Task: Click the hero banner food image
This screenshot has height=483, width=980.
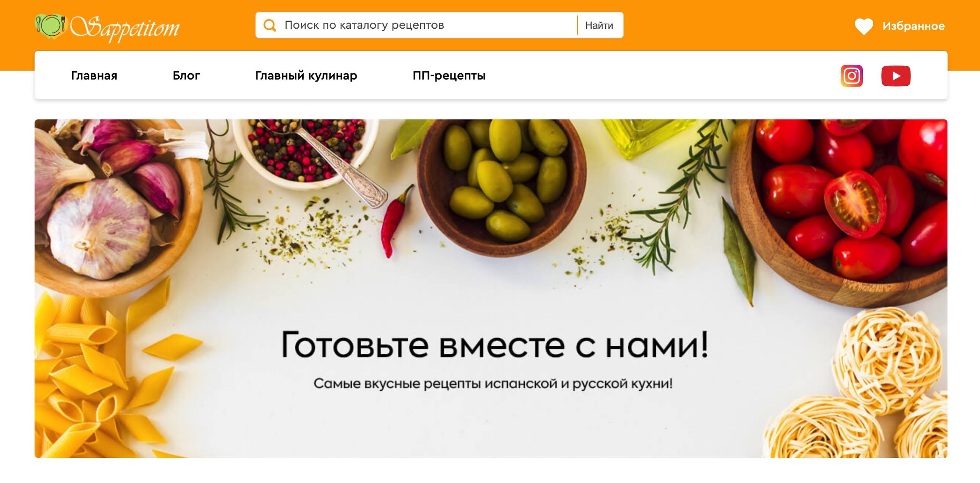Action: click(x=491, y=288)
